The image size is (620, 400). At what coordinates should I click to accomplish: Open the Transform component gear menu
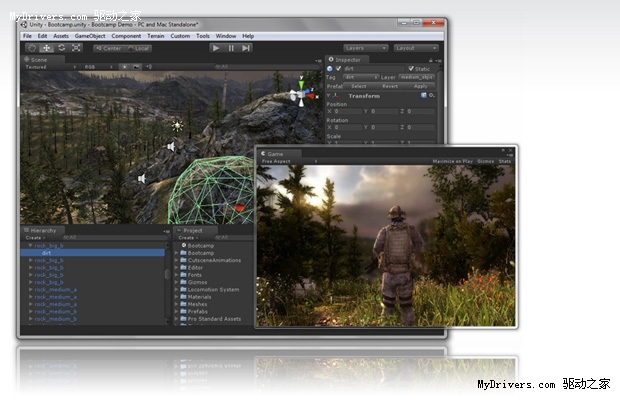(x=432, y=95)
